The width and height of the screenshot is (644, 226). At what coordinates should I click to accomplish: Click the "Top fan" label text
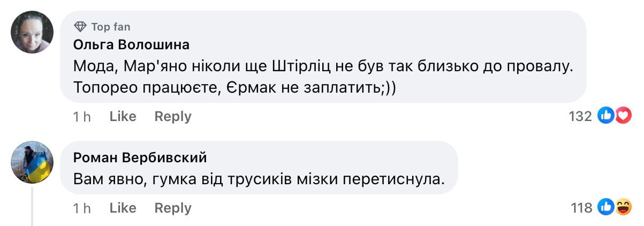pyautogui.click(x=110, y=27)
